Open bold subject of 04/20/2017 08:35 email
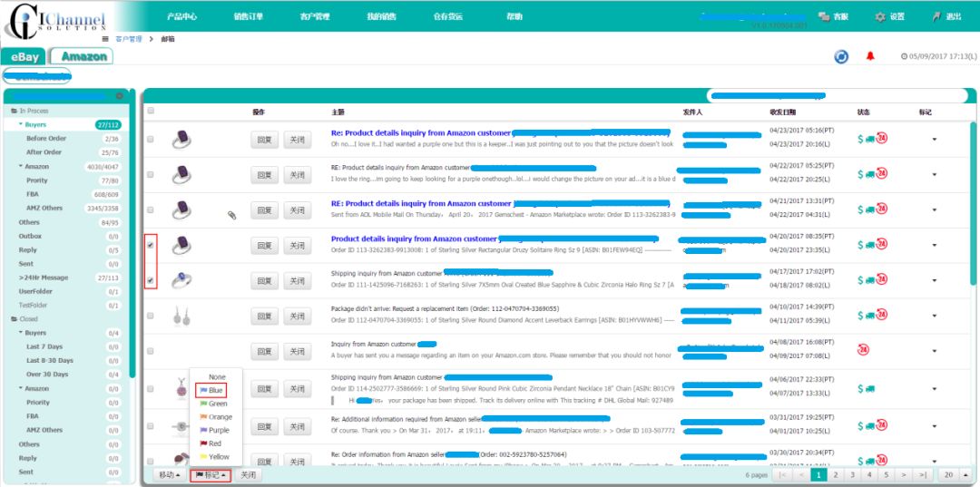The image size is (980, 487). tap(414, 239)
